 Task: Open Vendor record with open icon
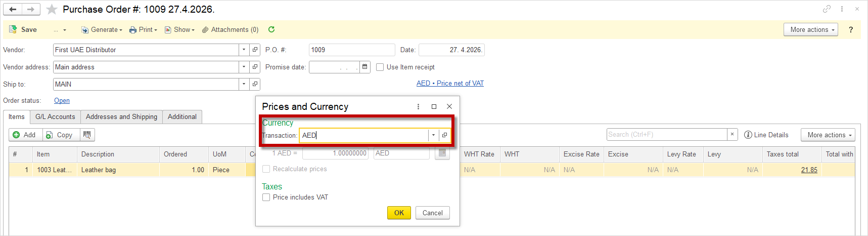[255, 50]
